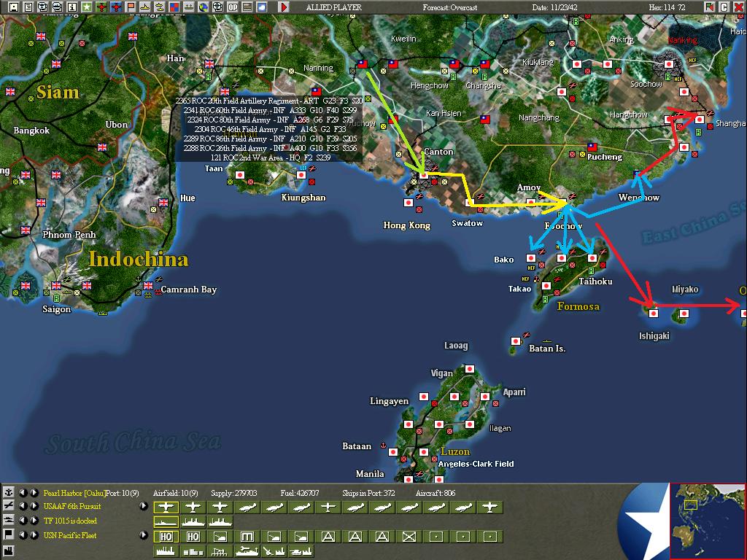Open USAAF 6th Pursuit air group link
Viewport: 747px width, 560px height.
[x=72, y=506]
